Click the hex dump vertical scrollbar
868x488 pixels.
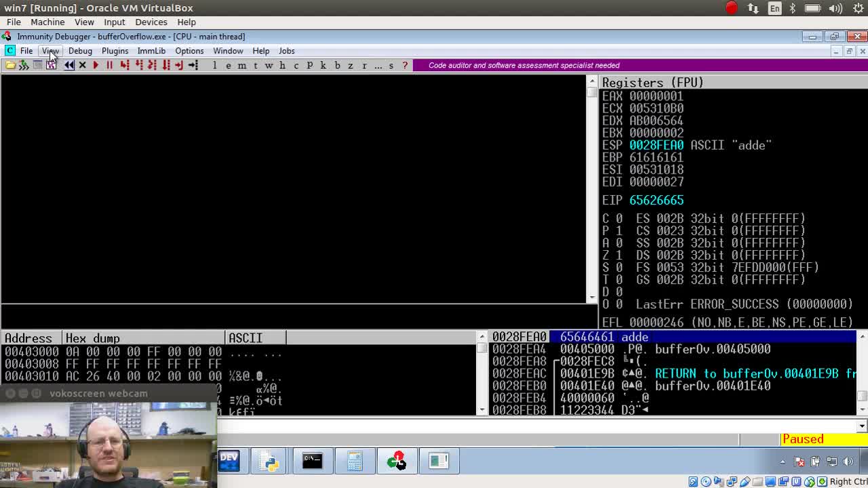(483, 373)
